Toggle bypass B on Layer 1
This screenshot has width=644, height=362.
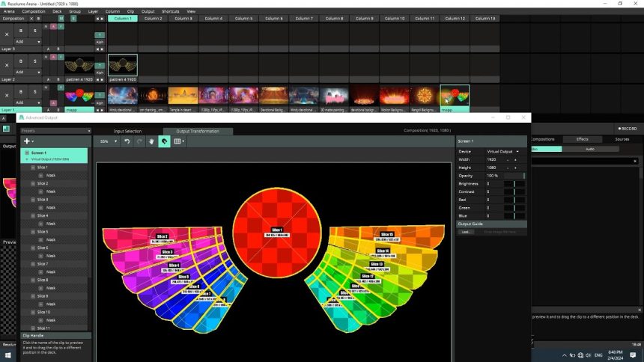pos(21,91)
